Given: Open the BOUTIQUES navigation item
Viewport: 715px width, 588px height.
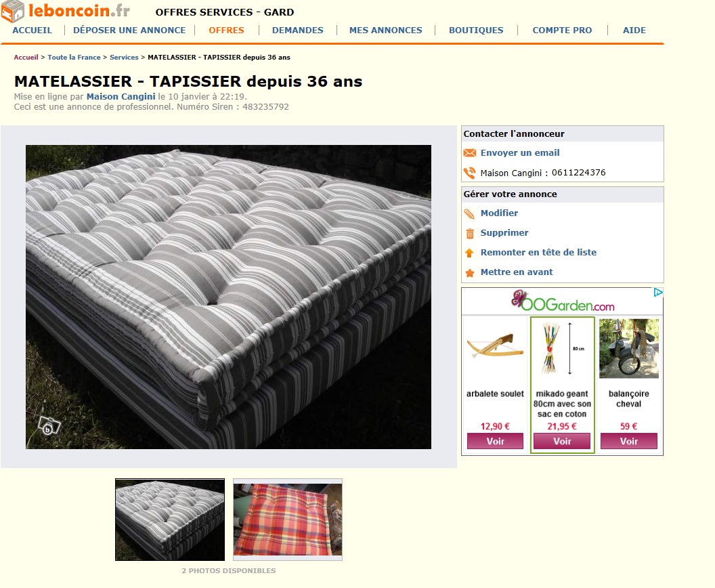Looking at the screenshot, I should 476,30.
